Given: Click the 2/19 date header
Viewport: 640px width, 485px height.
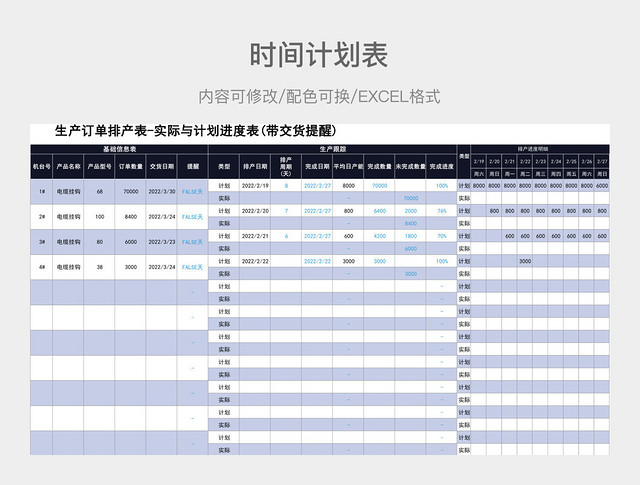Looking at the screenshot, I should point(479,162).
